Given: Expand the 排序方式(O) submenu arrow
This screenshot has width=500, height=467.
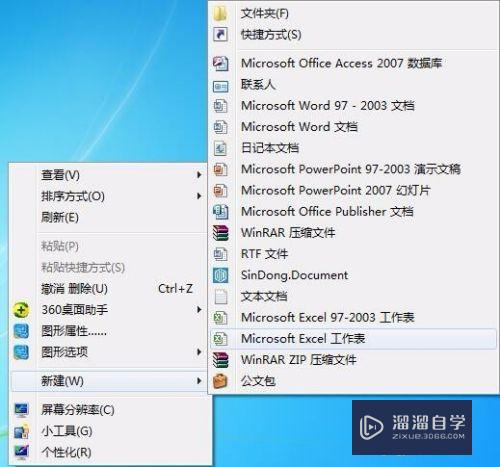Looking at the screenshot, I should point(199,196).
